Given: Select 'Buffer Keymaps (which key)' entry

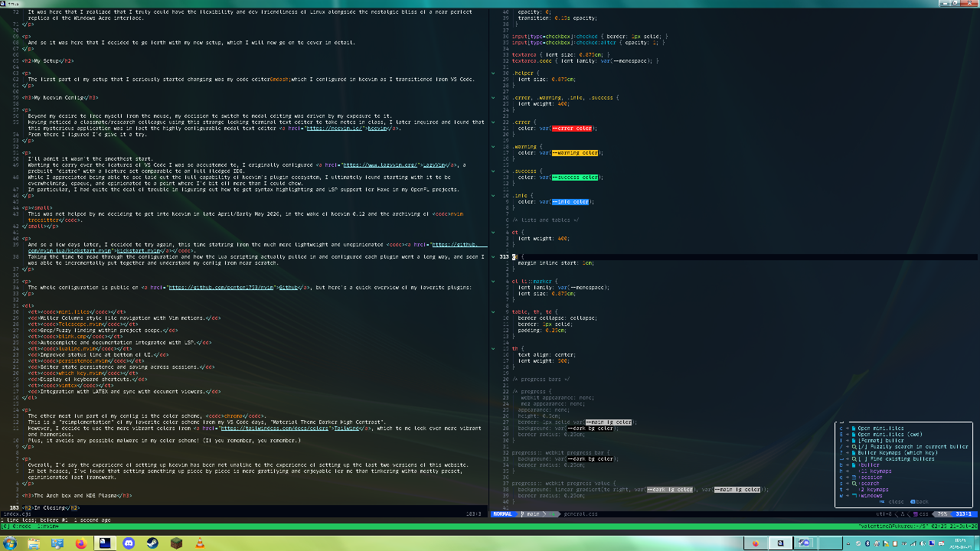Looking at the screenshot, I should [898, 453].
